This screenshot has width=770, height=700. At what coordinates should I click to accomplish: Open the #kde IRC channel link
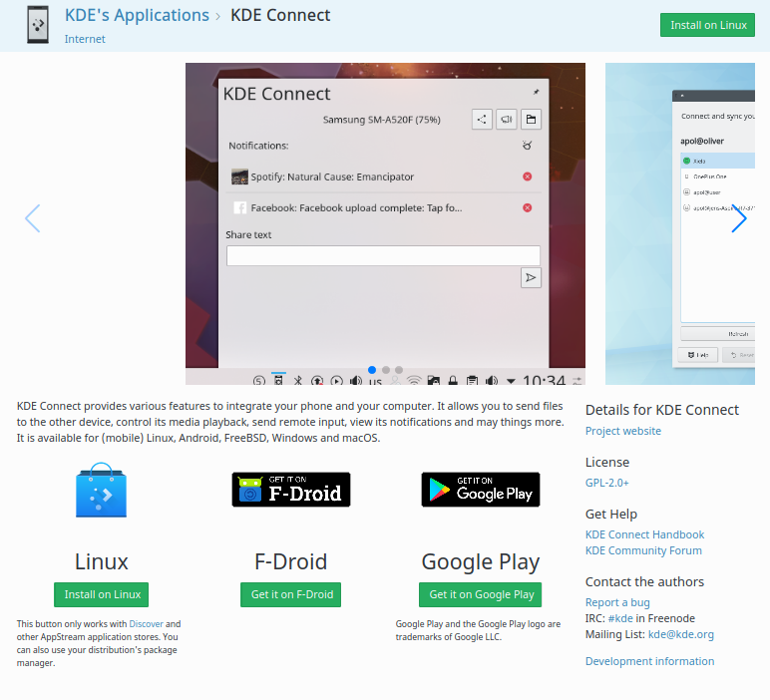pyautogui.click(x=620, y=618)
